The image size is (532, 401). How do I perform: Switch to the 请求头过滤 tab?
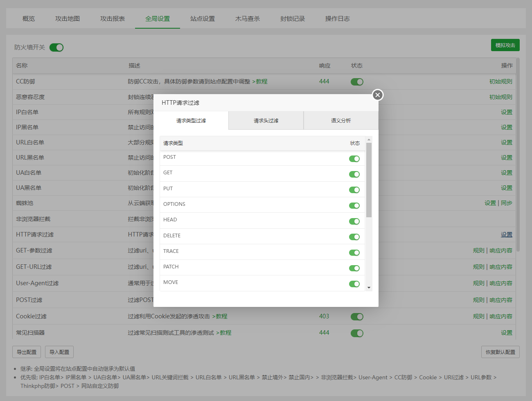point(266,121)
